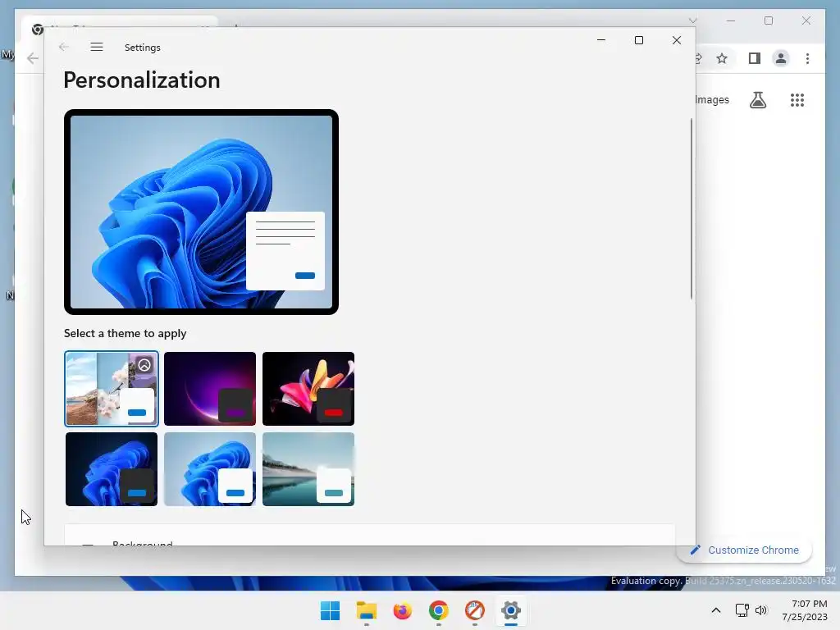Click the Personalization heading
840x630 pixels.
[x=142, y=80]
